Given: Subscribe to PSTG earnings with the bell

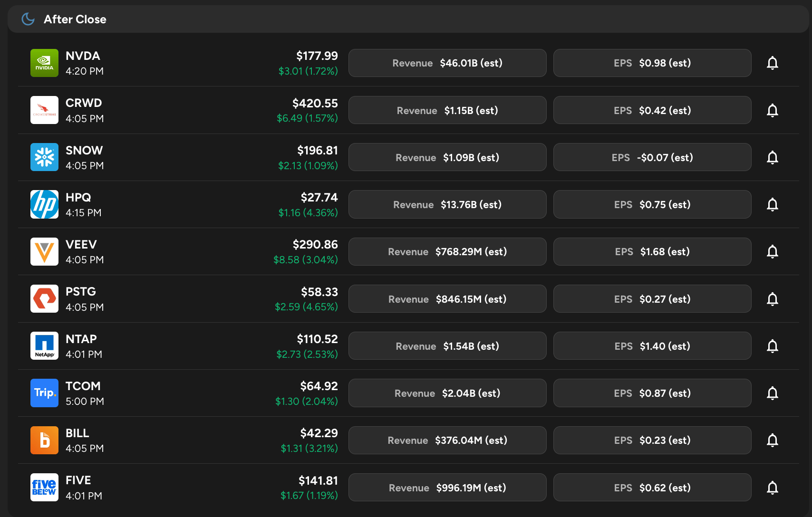Looking at the screenshot, I should point(773,299).
